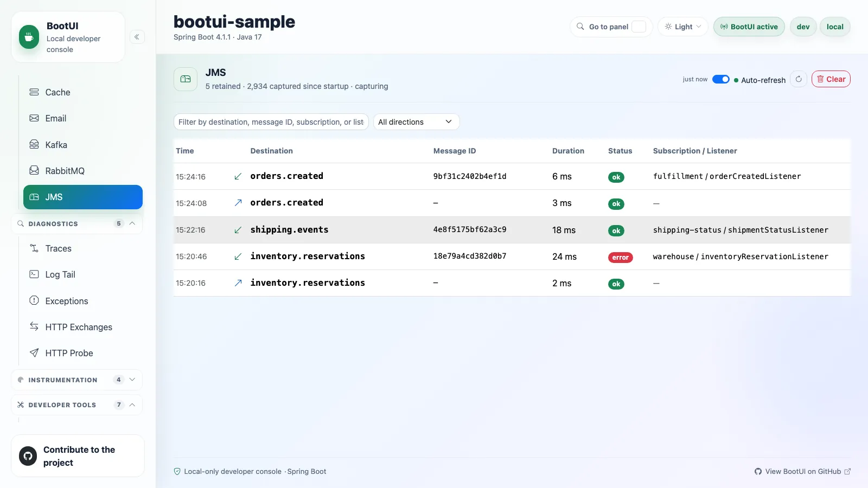Click the Duration column header
The image size is (868, 488).
click(568, 151)
